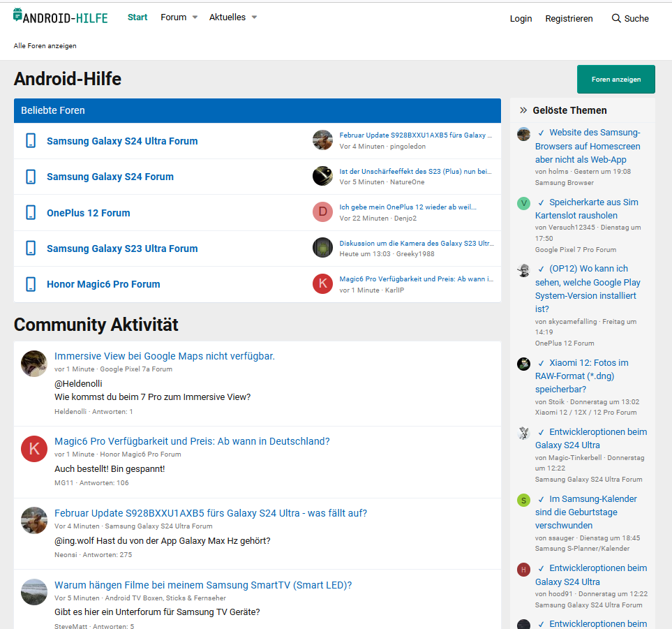Image resolution: width=672 pixels, height=629 pixels.
Task: Expand the Forum dropdown arrow
Action: pyautogui.click(x=195, y=17)
